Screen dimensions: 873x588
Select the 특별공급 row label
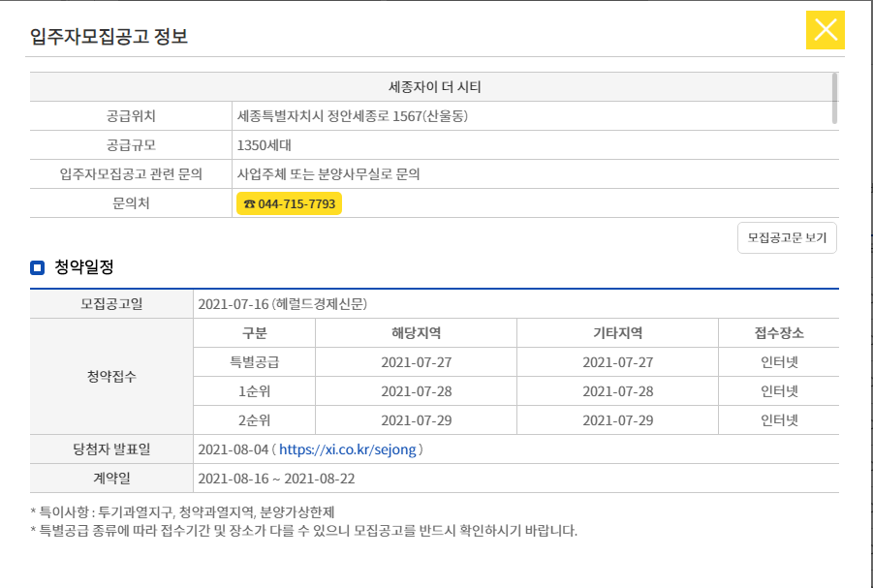click(255, 362)
